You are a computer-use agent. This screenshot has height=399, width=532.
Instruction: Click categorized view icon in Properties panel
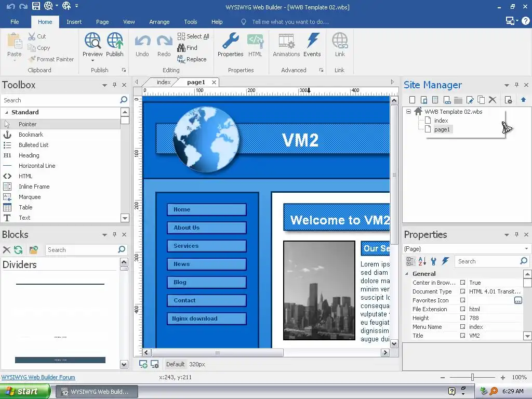410,261
